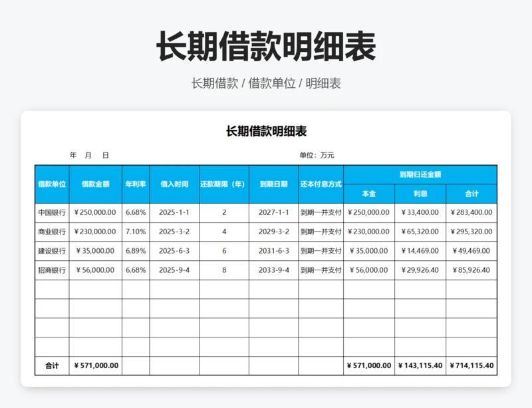This screenshot has height=408, width=532.
Task: Select interest cell ¥65,320.00
Action: [420, 232]
